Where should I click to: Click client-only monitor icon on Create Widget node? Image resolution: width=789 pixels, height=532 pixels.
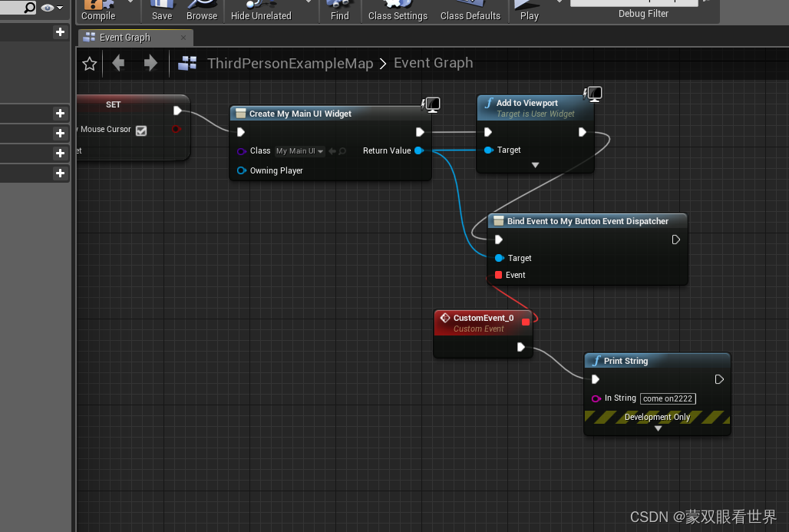pos(432,104)
